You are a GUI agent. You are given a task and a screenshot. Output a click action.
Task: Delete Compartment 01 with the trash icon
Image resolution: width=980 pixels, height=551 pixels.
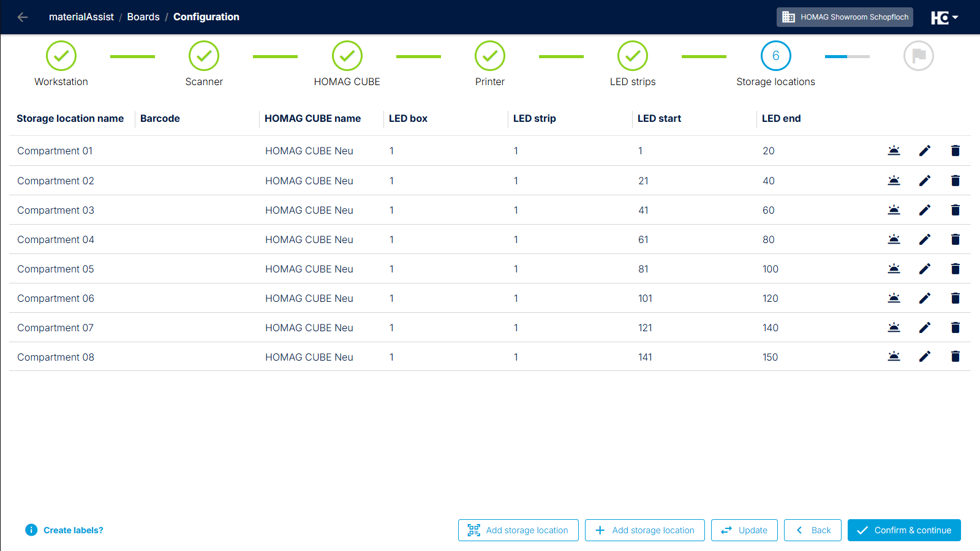(956, 151)
